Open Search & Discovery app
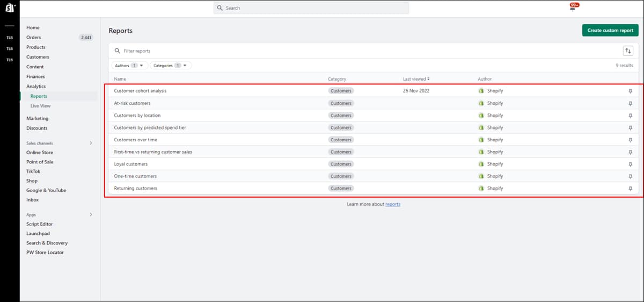644x302 pixels. (47, 243)
